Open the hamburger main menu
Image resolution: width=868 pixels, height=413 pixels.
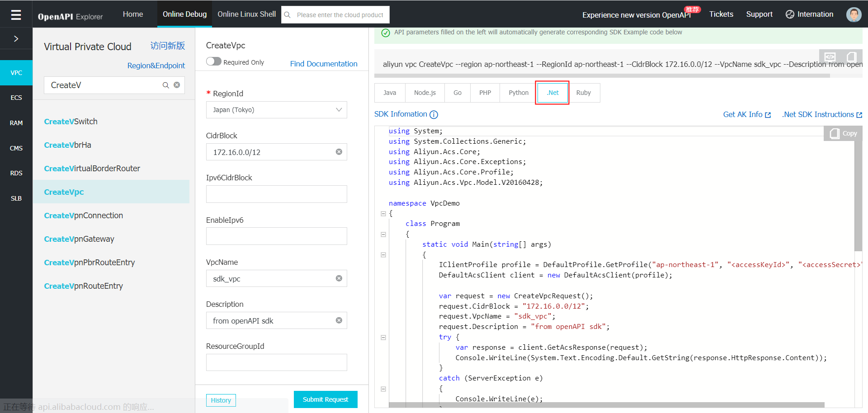click(x=16, y=14)
